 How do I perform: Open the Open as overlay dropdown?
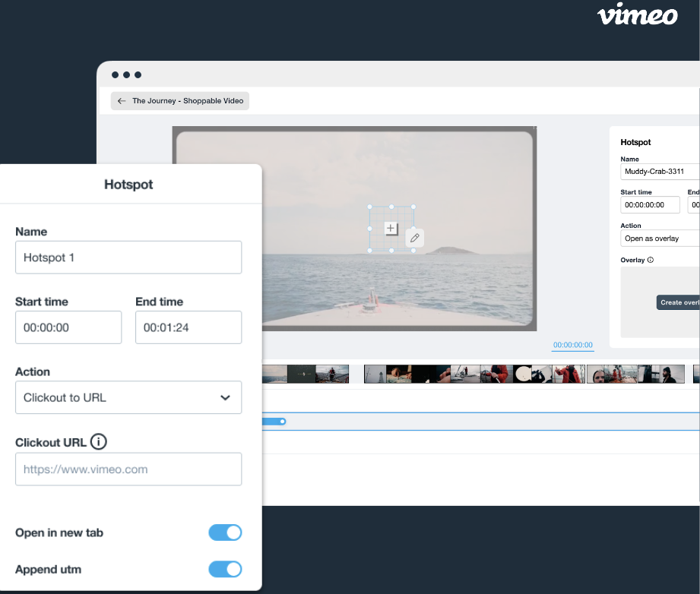pyautogui.click(x=660, y=239)
